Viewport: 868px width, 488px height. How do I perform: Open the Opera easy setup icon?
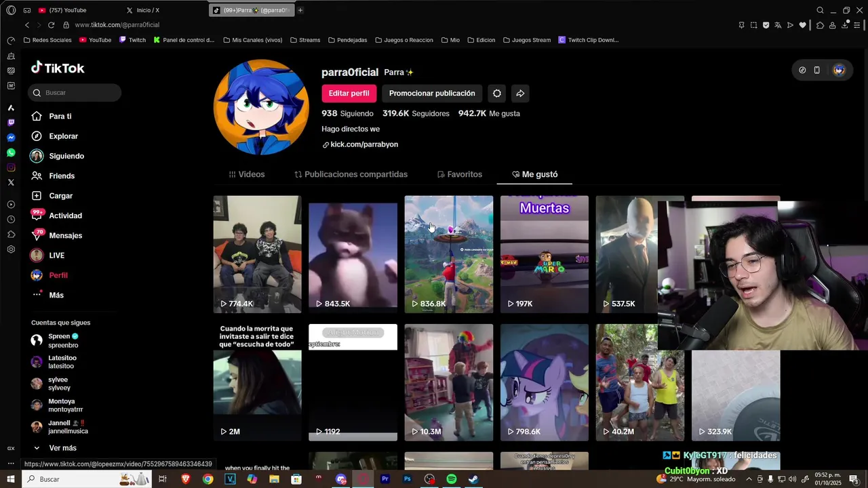(x=857, y=25)
